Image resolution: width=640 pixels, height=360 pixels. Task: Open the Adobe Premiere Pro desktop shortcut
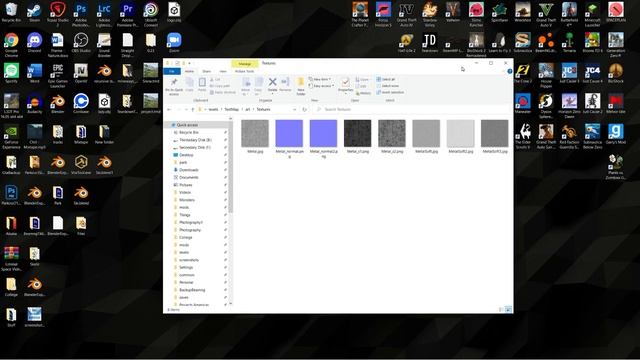(127, 15)
